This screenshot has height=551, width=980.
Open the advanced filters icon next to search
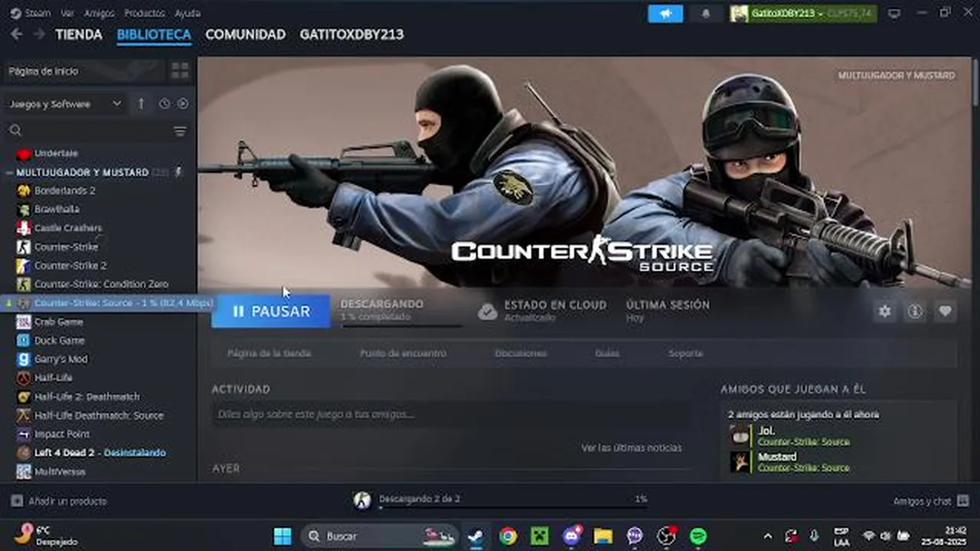click(180, 131)
